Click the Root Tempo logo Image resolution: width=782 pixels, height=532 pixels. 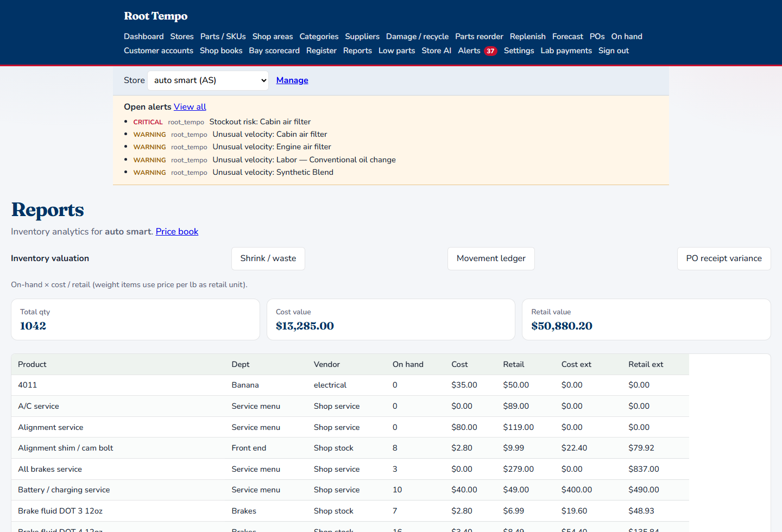pyautogui.click(x=156, y=16)
